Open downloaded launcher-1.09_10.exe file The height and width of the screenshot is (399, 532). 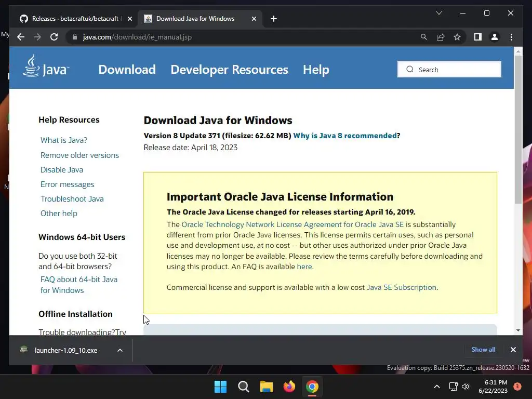point(66,350)
